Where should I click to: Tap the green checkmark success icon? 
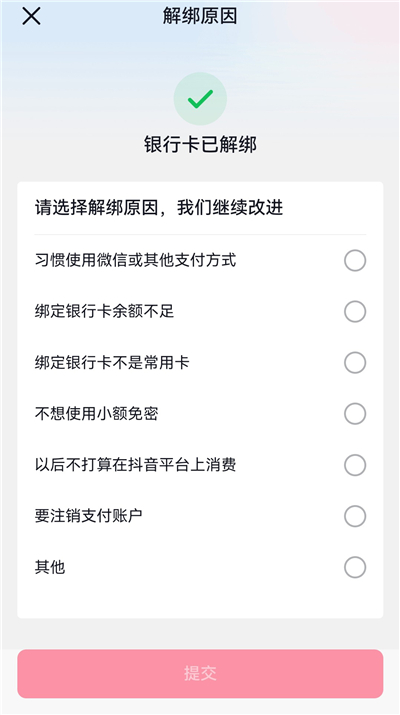pos(200,98)
